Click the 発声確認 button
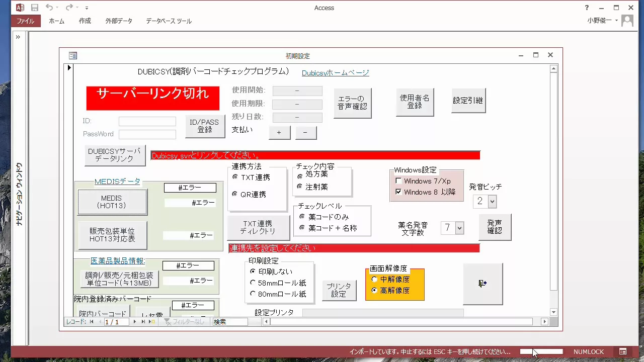The height and width of the screenshot is (362, 644). (495, 227)
